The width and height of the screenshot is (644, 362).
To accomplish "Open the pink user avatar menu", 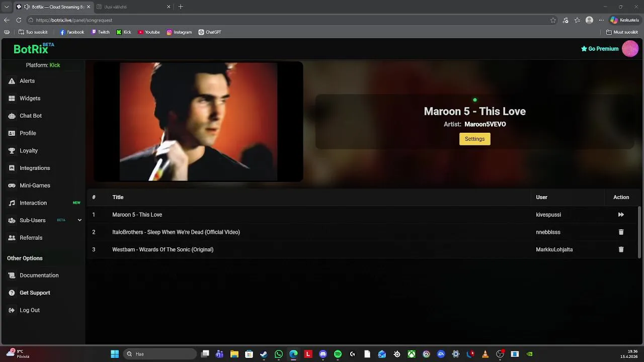I will tap(630, 49).
